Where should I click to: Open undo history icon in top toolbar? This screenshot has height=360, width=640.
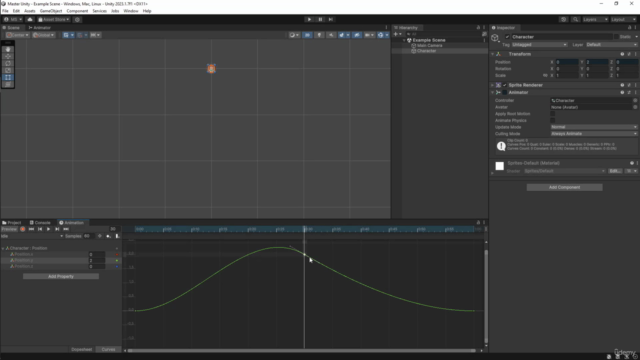[x=564, y=19]
